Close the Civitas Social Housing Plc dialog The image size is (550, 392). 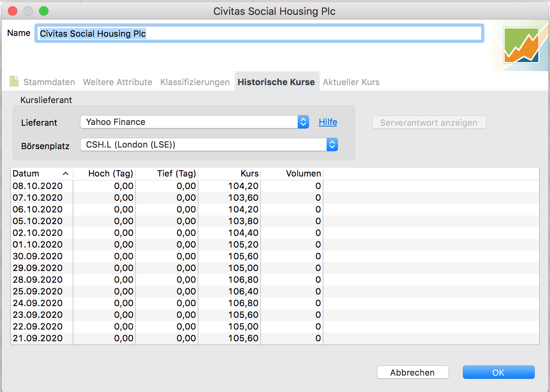(12, 11)
